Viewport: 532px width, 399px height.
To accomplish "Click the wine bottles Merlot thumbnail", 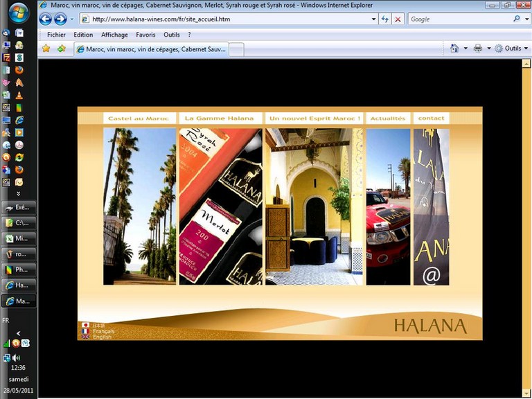I will tap(220, 206).
